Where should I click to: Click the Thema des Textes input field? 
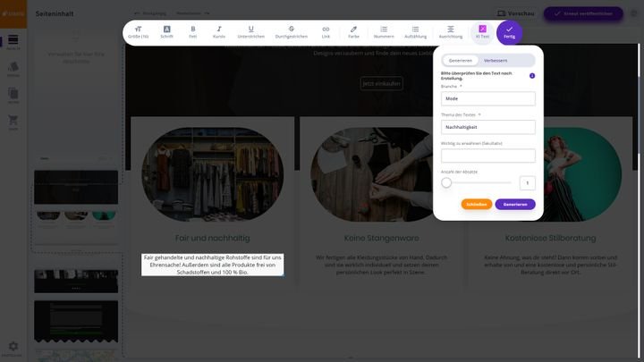pos(487,127)
